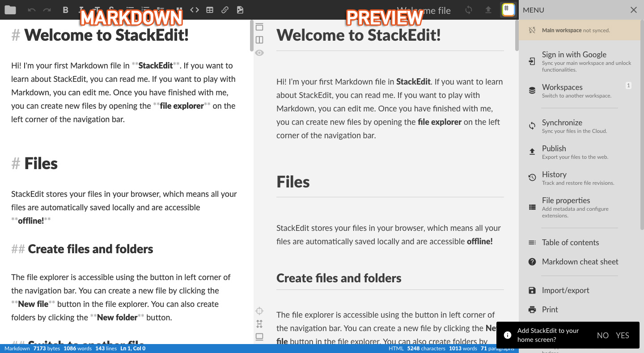Click the File properties list icon
The width and height of the screenshot is (644, 353).
pos(532,207)
